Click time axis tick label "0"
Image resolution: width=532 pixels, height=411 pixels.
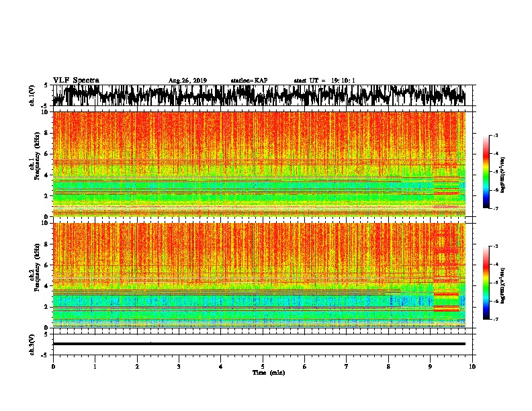(53, 367)
